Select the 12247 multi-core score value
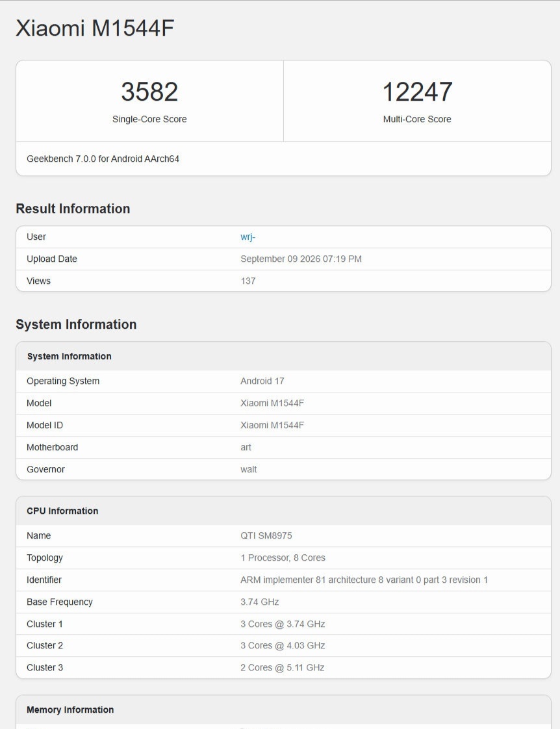The width and height of the screenshot is (560, 729). point(417,92)
